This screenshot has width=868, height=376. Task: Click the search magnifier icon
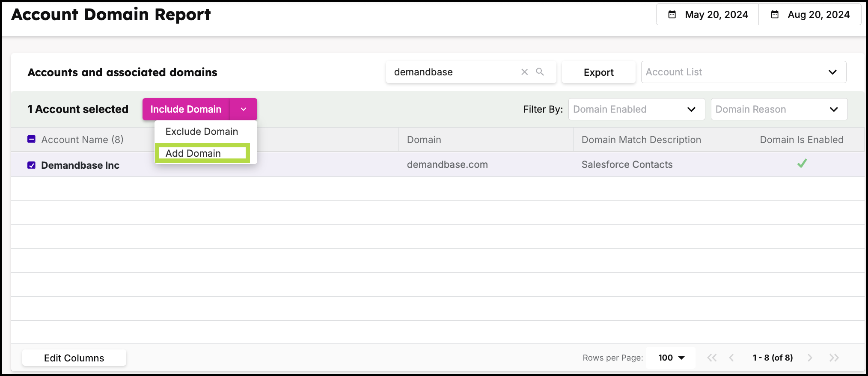coord(540,72)
